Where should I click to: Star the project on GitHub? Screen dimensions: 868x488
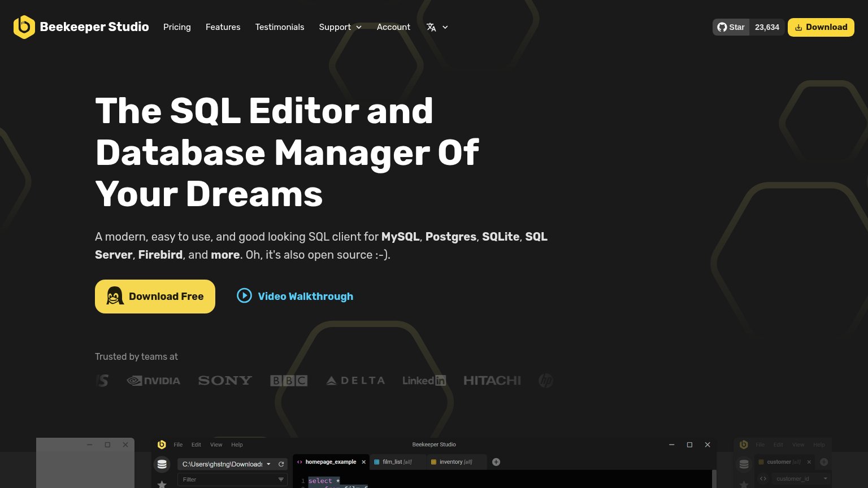pos(731,27)
